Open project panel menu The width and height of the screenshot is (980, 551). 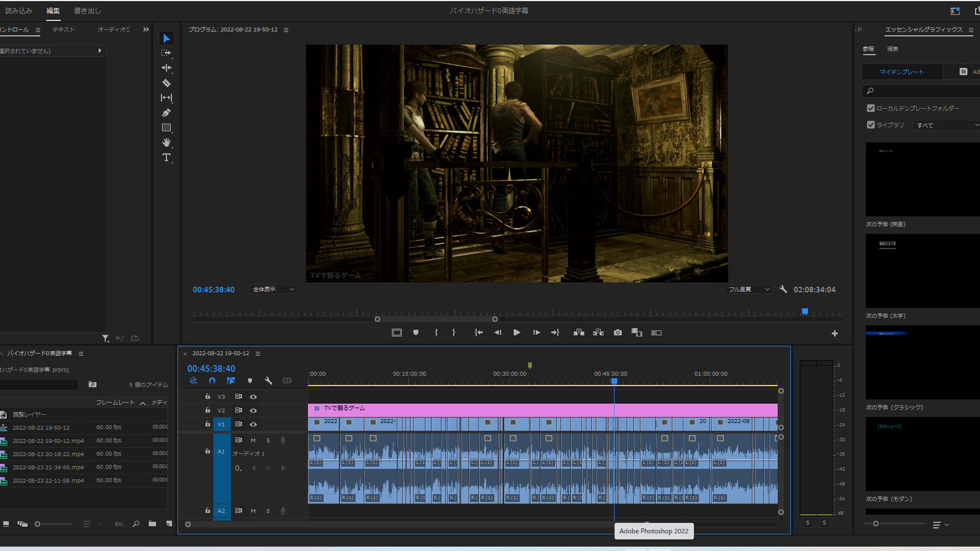[80, 354]
